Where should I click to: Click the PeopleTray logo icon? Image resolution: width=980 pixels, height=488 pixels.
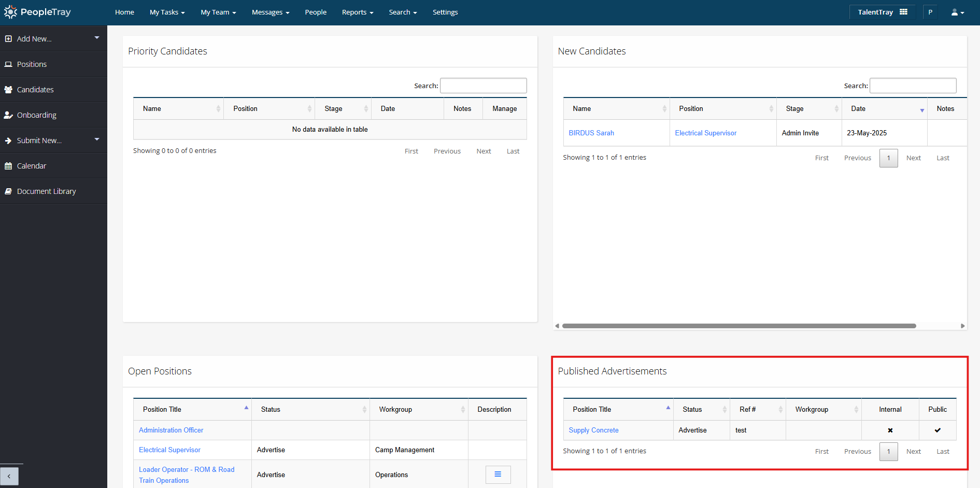[x=10, y=12]
